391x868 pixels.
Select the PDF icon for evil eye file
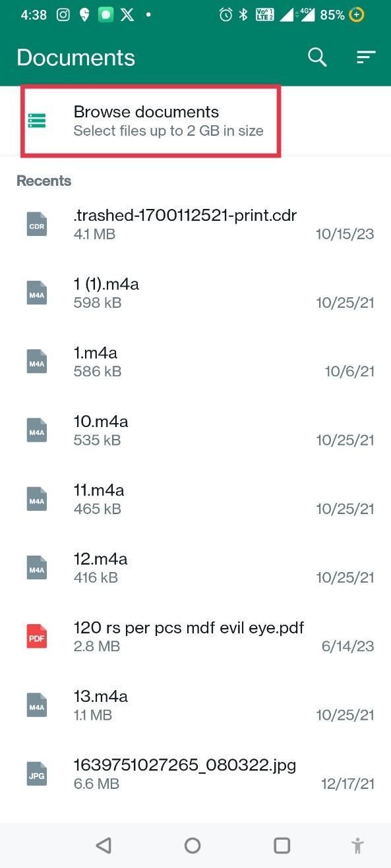(36, 636)
